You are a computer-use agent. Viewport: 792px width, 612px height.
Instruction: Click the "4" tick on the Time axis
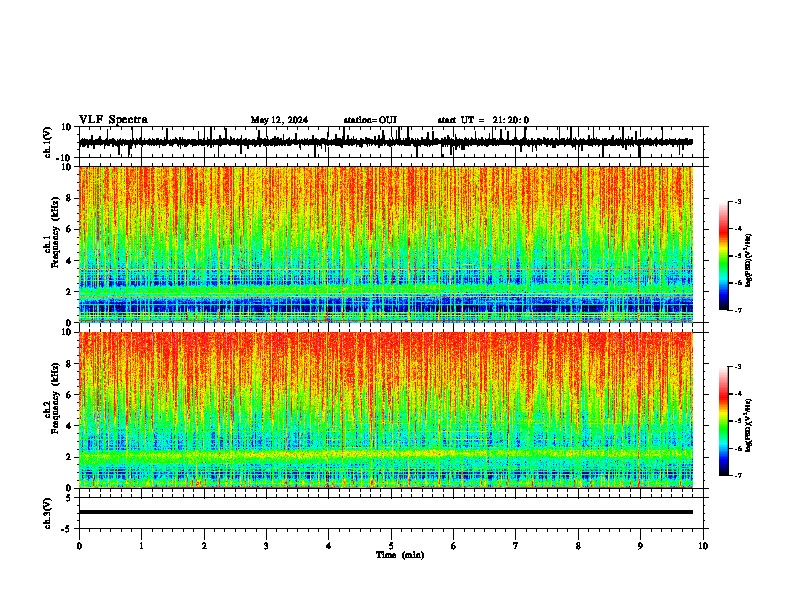click(329, 546)
